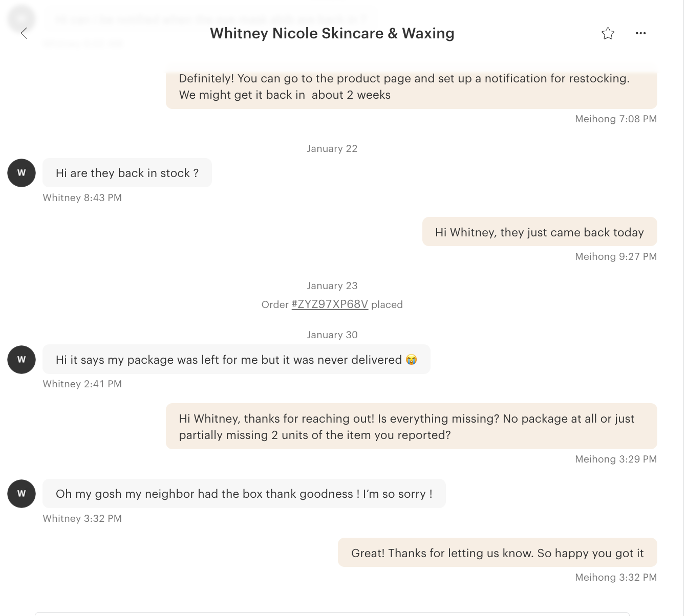Click the "neighbor had the box" message
The image size is (687, 616).
click(x=244, y=494)
